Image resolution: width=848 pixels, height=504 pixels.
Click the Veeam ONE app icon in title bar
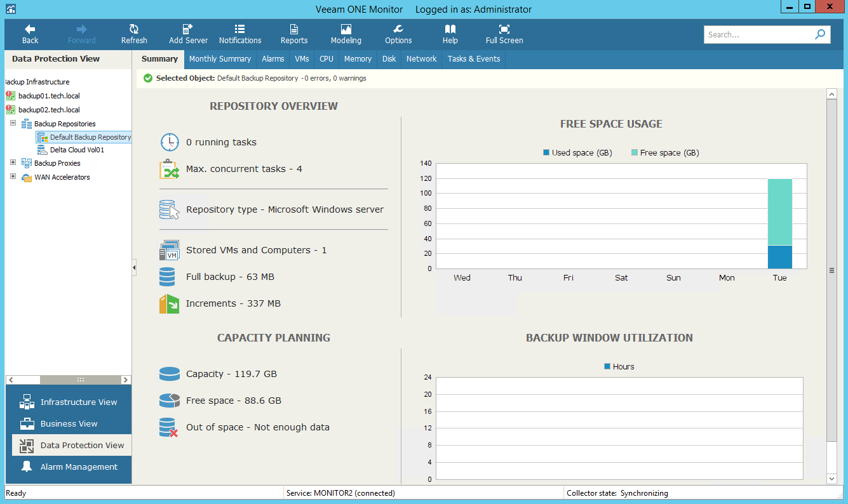tap(11, 9)
